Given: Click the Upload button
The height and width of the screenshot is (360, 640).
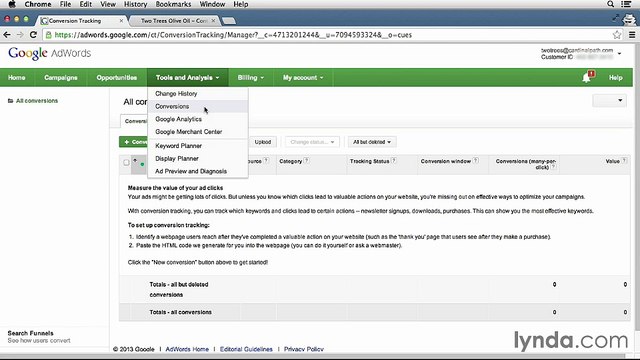Looking at the screenshot, I should [263, 142].
